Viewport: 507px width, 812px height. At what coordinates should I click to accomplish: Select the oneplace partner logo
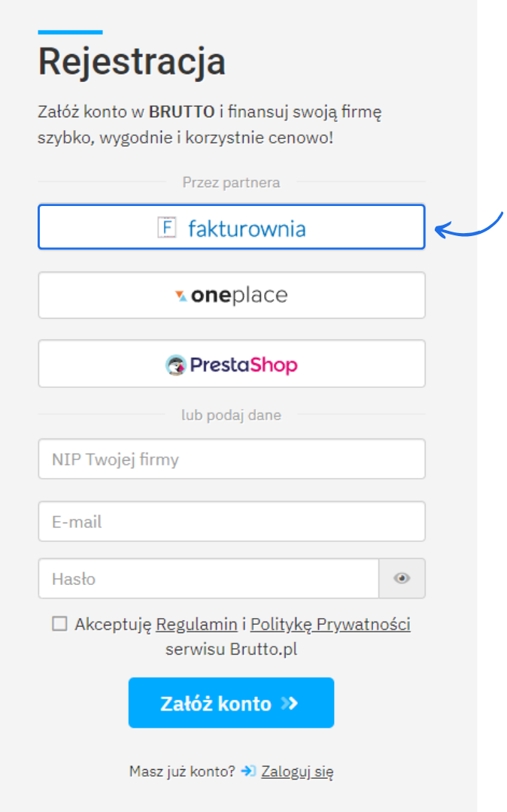231,295
